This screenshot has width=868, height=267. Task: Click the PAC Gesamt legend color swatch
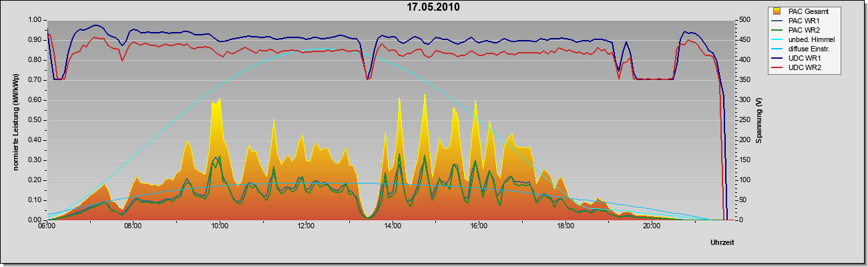point(777,11)
